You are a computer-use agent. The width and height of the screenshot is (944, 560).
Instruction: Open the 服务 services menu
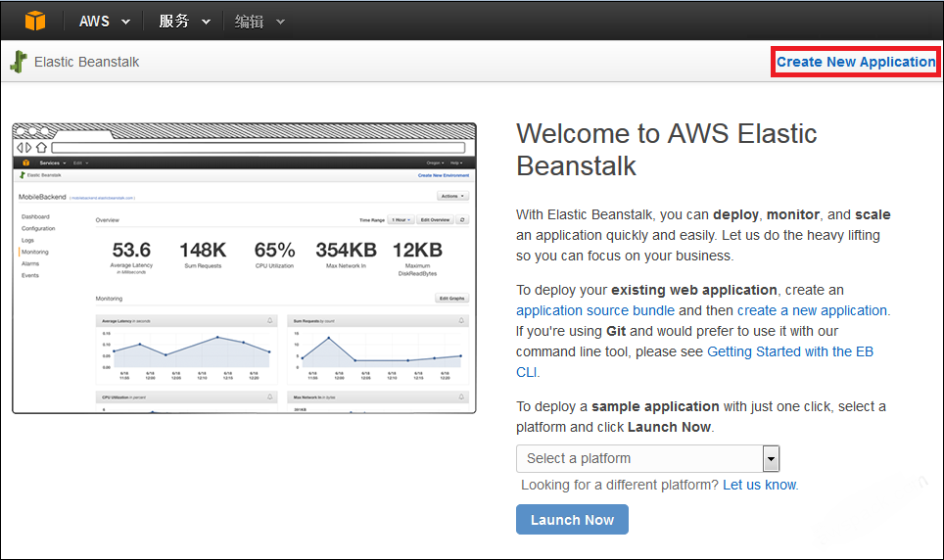[184, 22]
